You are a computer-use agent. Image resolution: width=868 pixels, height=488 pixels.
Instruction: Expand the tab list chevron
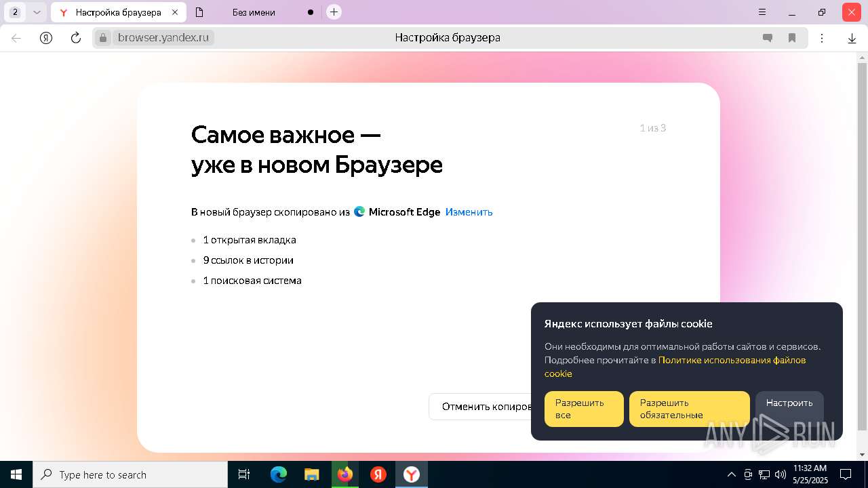pyautogui.click(x=37, y=12)
